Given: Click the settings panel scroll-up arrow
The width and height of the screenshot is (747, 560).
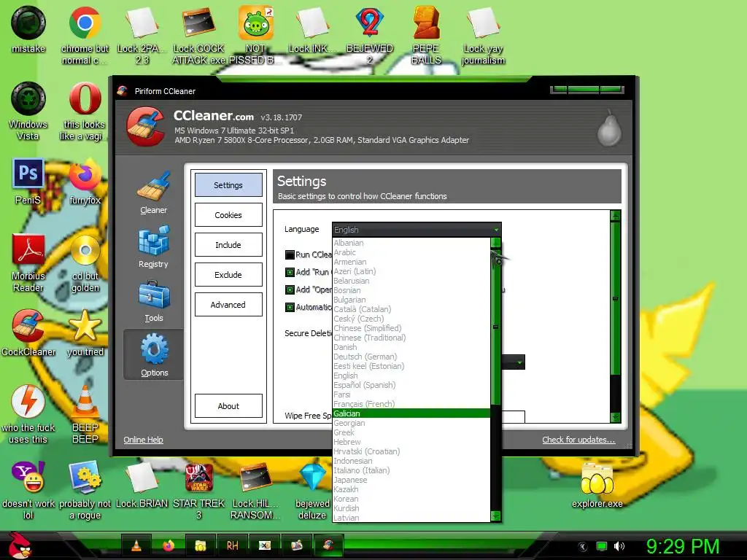Looking at the screenshot, I should (616, 216).
